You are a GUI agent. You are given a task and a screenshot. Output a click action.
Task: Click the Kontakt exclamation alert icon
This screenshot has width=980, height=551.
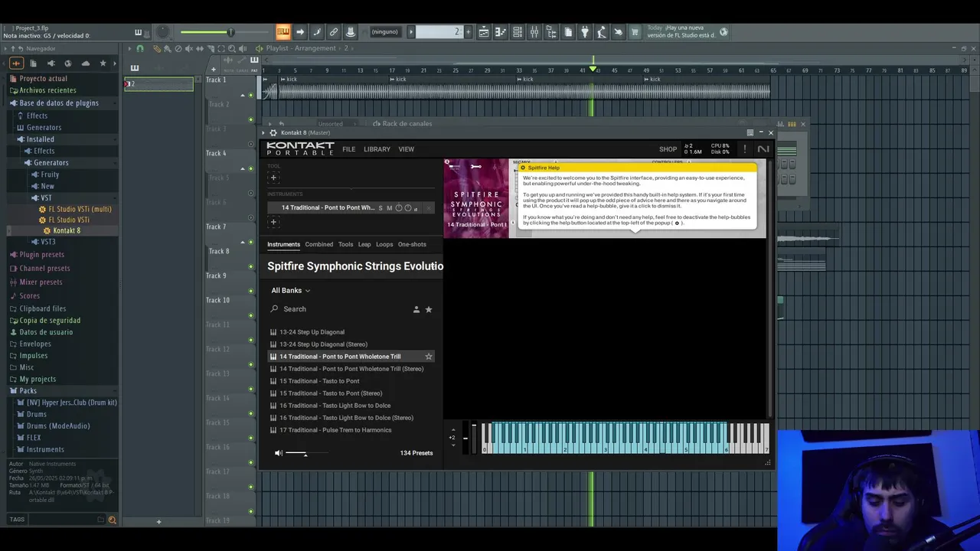pos(744,149)
